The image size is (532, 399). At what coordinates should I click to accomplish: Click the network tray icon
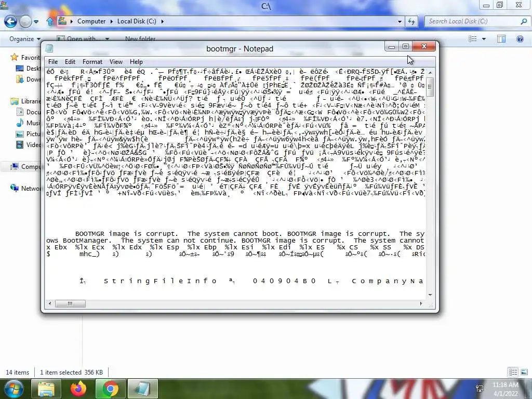(480, 389)
